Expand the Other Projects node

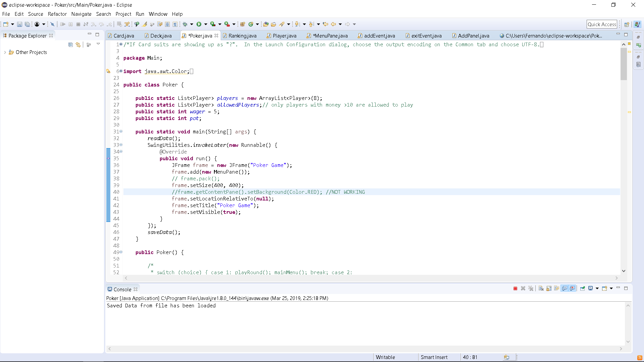point(5,52)
